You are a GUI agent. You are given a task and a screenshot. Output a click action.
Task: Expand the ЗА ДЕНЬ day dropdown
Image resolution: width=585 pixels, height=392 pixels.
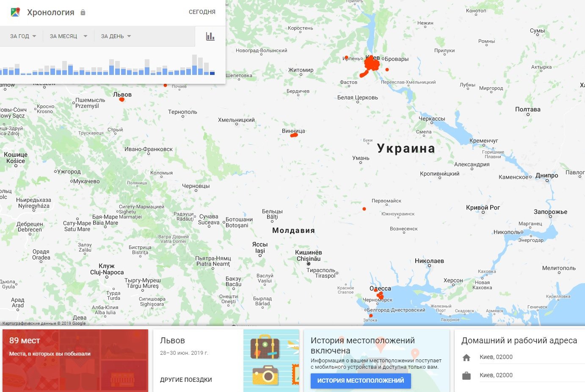[x=116, y=36]
